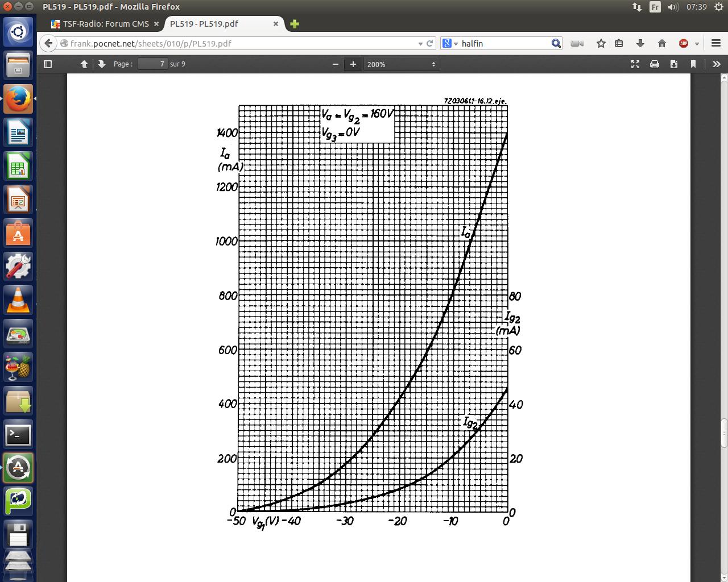The width and height of the screenshot is (728, 582).
Task: Open system session gear menu
Action: (x=718, y=7)
